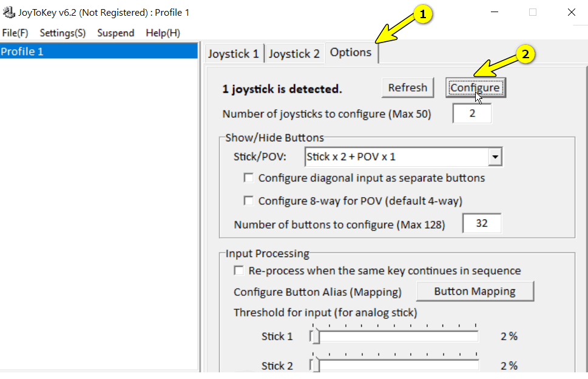Open the Settings(S) menu
Screen dimensions: 588x379
click(x=63, y=33)
